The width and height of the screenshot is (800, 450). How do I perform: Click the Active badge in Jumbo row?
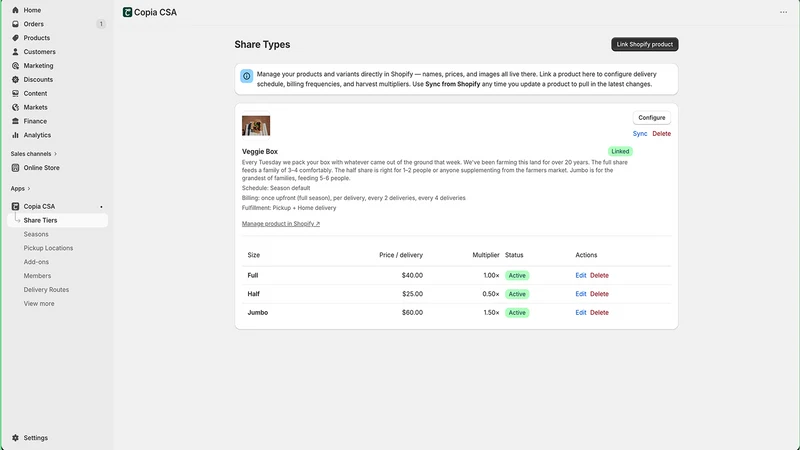pyautogui.click(x=517, y=313)
